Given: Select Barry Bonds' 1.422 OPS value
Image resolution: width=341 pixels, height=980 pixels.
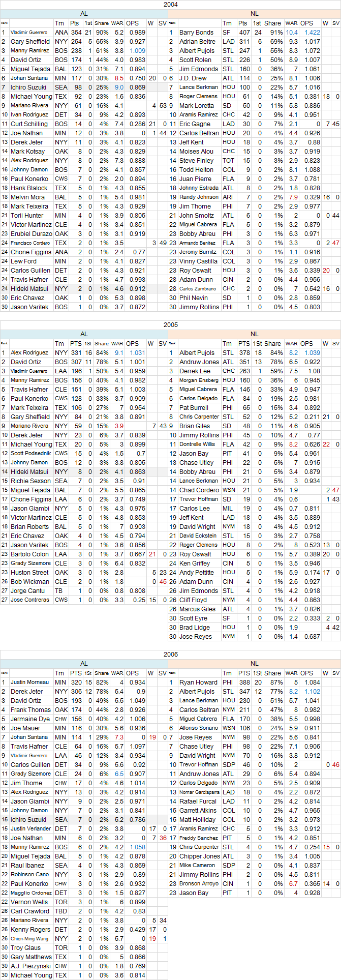Looking at the screenshot, I should pos(309,33).
